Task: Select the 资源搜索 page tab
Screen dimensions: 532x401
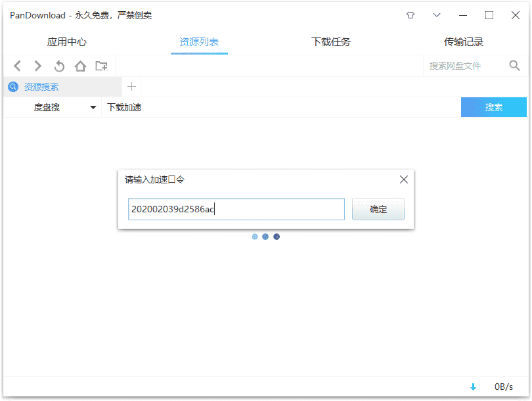Action: (63, 87)
